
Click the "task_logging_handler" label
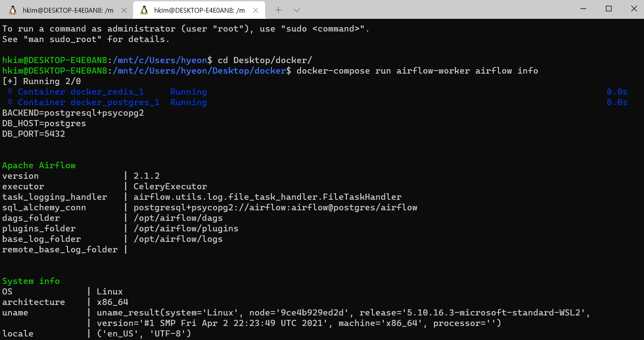(x=55, y=197)
